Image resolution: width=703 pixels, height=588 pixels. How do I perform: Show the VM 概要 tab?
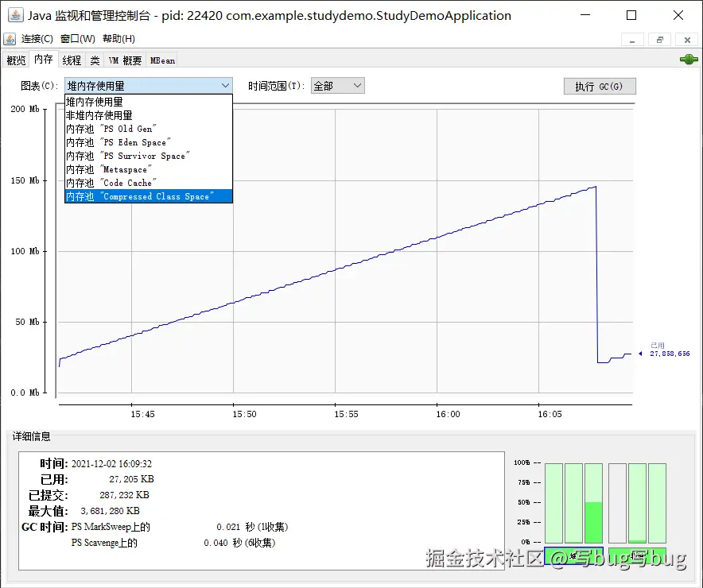pyautogui.click(x=125, y=60)
